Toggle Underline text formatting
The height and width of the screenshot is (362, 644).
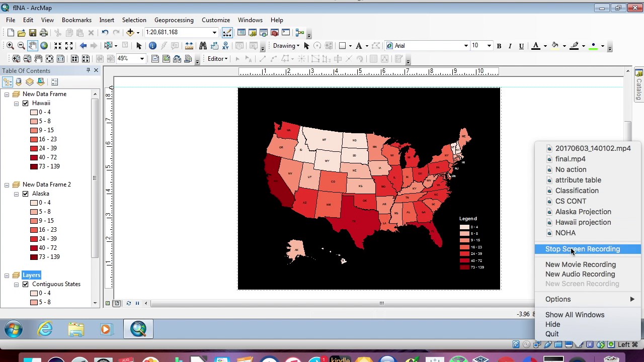[x=521, y=46]
